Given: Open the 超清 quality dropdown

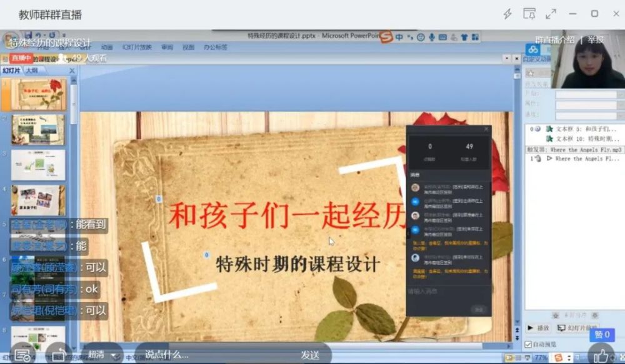Looking at the screenshot, I should tap(102, 354).
